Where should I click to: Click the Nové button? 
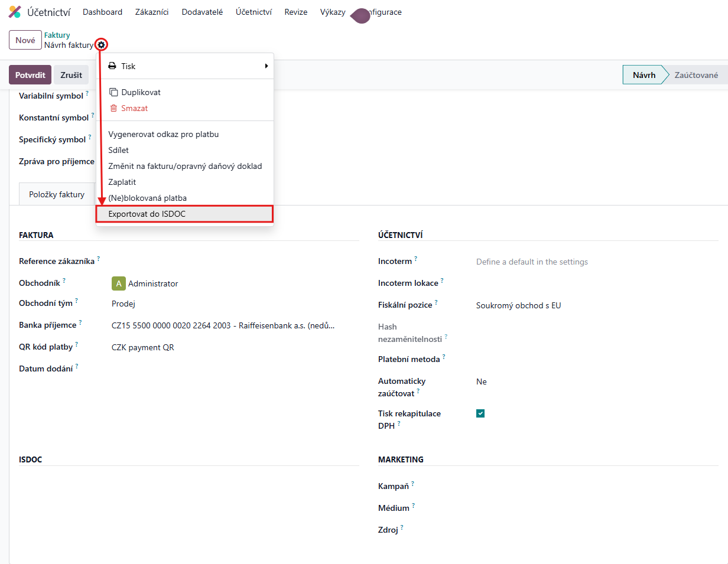pos(25,40)
